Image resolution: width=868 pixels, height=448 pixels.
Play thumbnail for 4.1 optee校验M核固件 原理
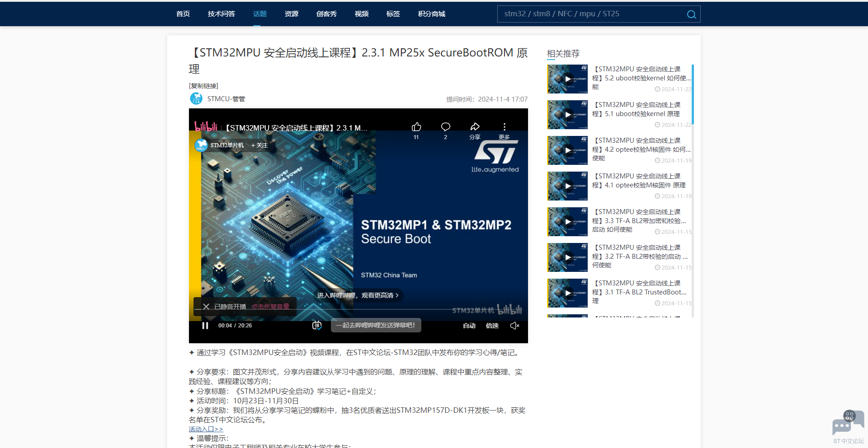click(567, 186)
